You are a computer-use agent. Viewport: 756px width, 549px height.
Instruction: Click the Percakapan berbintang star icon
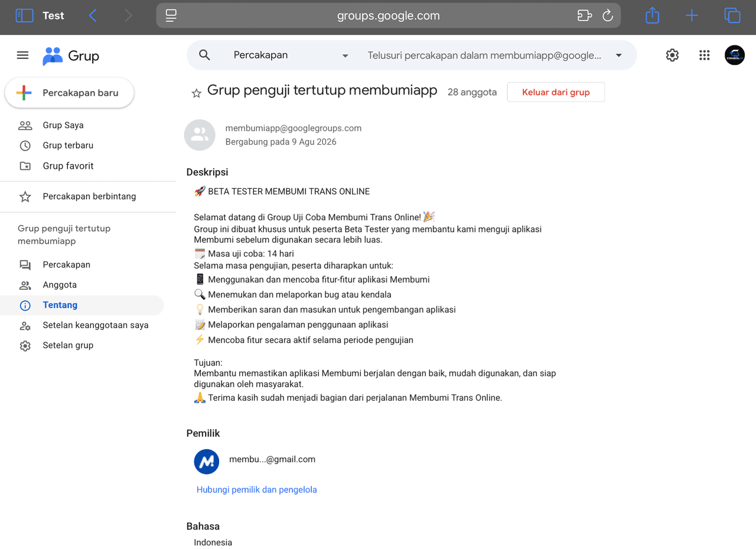(25, 197)
